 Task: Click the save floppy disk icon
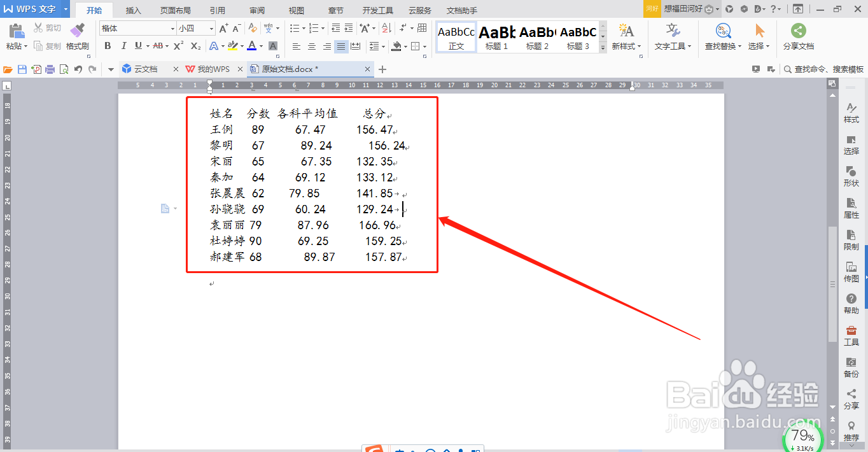[22, 69]
